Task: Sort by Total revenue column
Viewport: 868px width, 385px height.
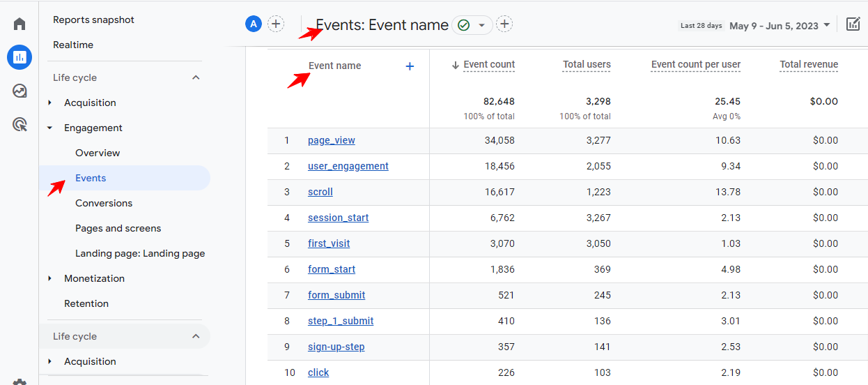Action: (809, 65)
